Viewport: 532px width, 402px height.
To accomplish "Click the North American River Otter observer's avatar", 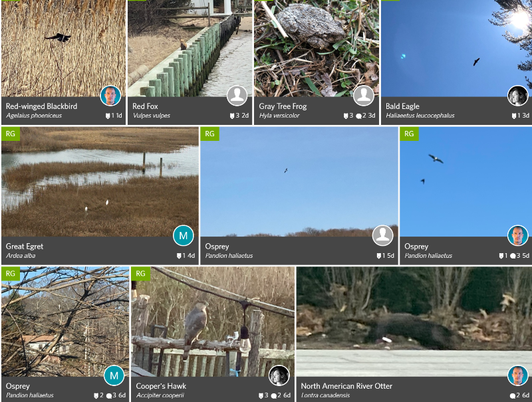I will pos(518,375).
